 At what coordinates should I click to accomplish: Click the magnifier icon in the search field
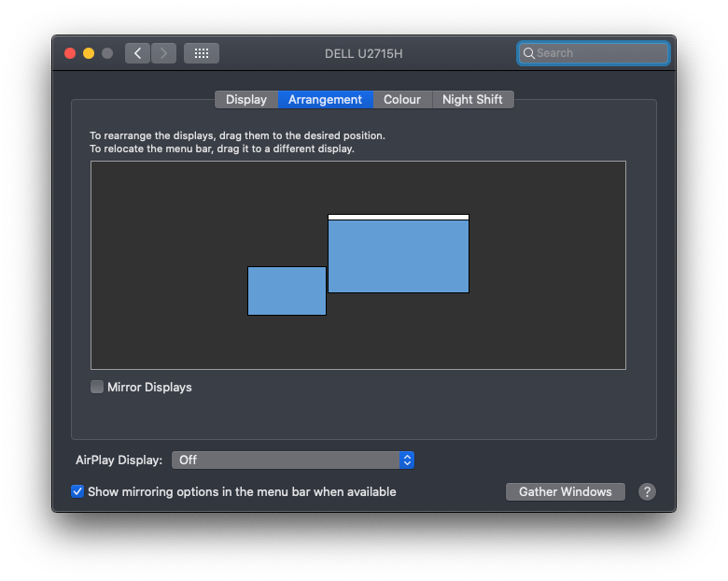[529, 53]
